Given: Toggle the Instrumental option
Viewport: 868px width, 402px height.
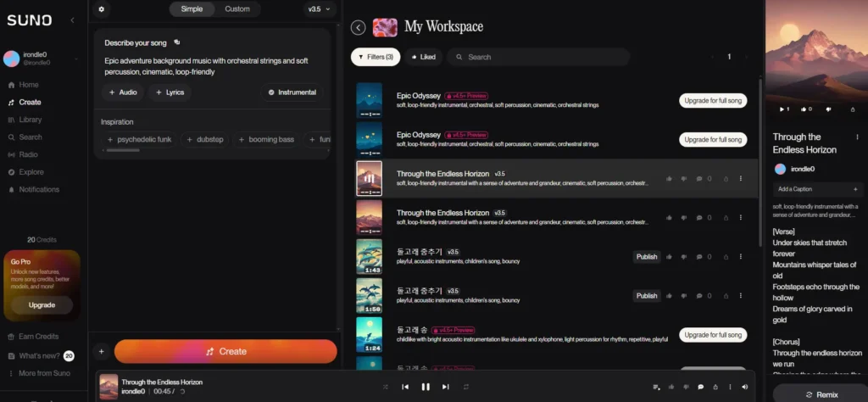Looking at the screenshot, I should click(292, 92).
